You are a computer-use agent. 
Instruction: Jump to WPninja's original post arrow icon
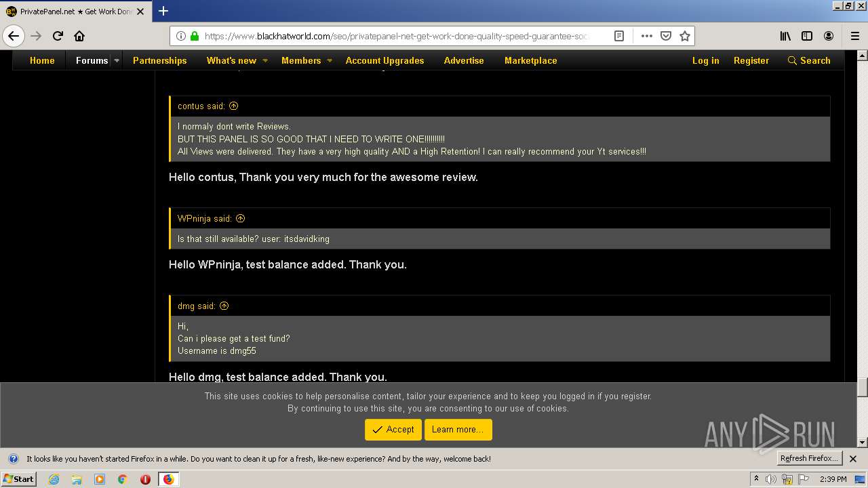(x=240, y=218)
